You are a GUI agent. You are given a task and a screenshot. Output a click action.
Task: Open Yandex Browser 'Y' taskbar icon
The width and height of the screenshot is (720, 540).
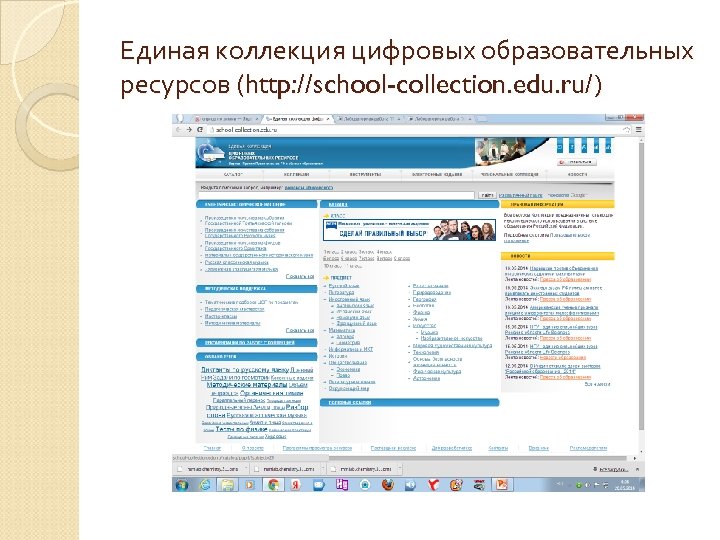pos(433,484)
